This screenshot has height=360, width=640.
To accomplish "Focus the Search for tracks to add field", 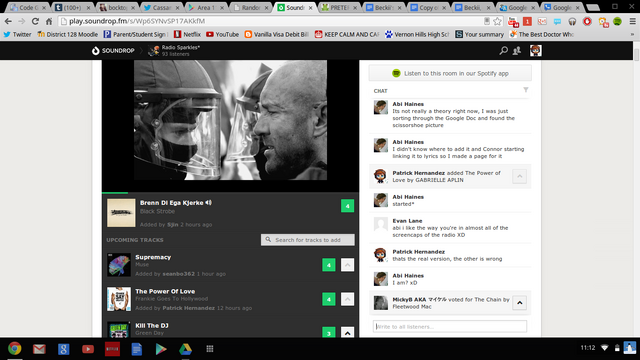I will click(308, 240).
